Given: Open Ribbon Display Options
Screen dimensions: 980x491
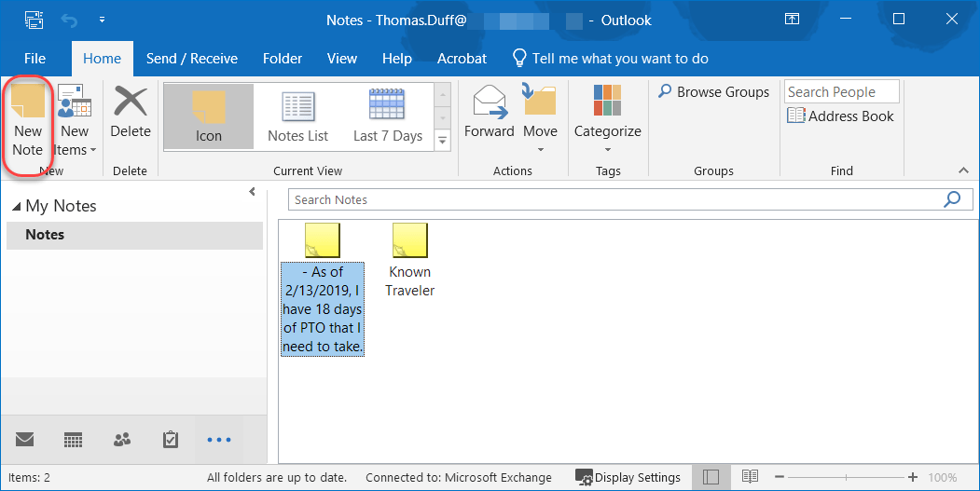Looking at the screenshot, I should click(x=792, y=20).
